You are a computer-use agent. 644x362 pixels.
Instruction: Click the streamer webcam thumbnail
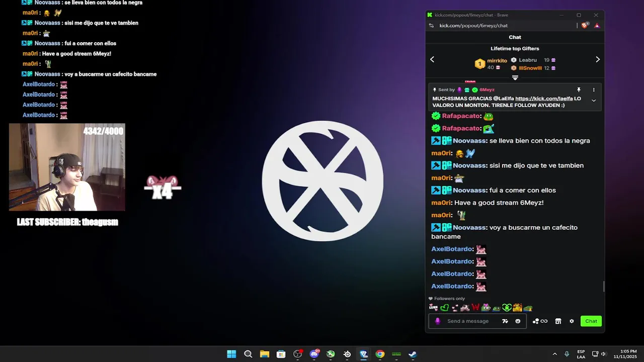point(67,167)
